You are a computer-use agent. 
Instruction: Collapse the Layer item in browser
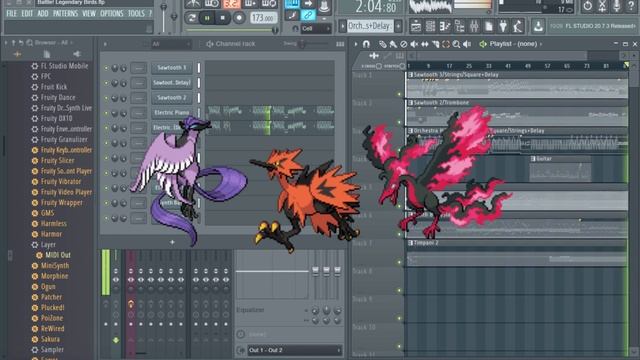(48, 244)
